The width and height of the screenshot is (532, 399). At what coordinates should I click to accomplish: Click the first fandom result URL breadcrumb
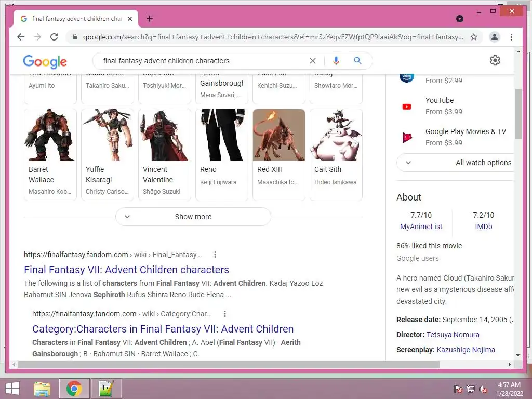tap(113, 255)
